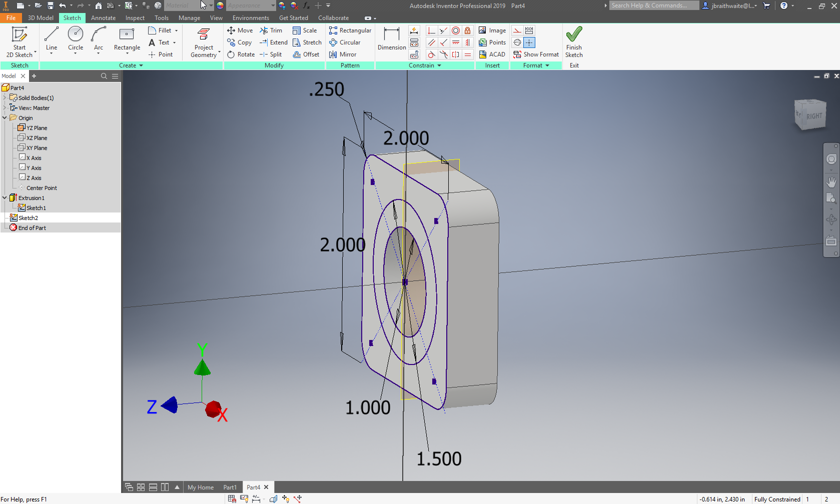Choose the Circle sketch tool

(76, 40)
